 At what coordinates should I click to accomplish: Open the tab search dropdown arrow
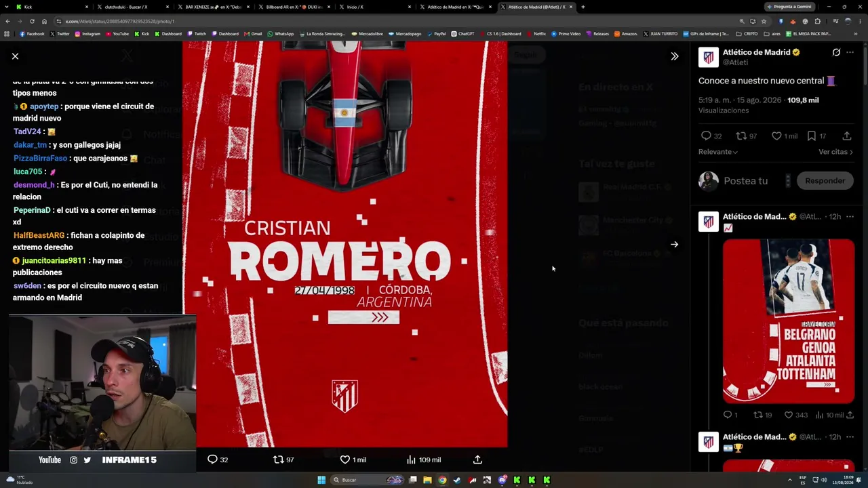pyautogui.click(x=7, y=7)
